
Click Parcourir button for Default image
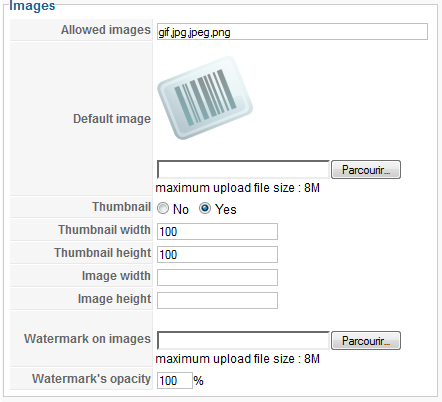point(366,170)
